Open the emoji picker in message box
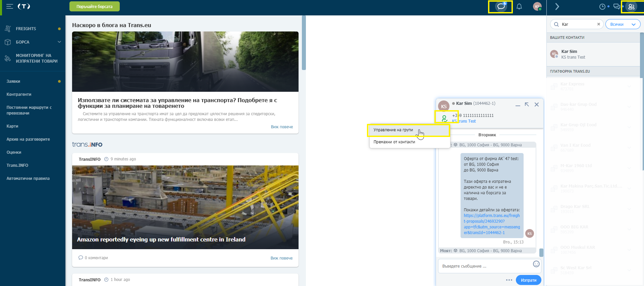Screen dimensions: 644x286 [x=536, y=264]
